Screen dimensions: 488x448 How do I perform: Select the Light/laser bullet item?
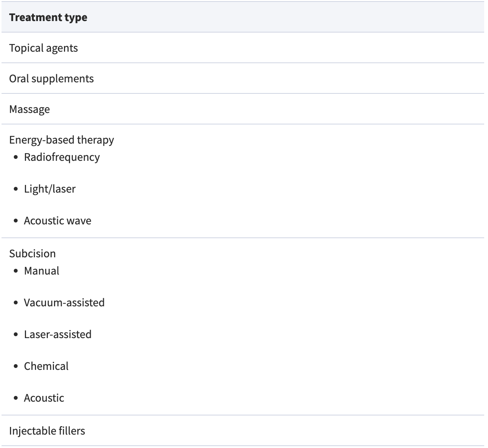click(x=50, y=189)
